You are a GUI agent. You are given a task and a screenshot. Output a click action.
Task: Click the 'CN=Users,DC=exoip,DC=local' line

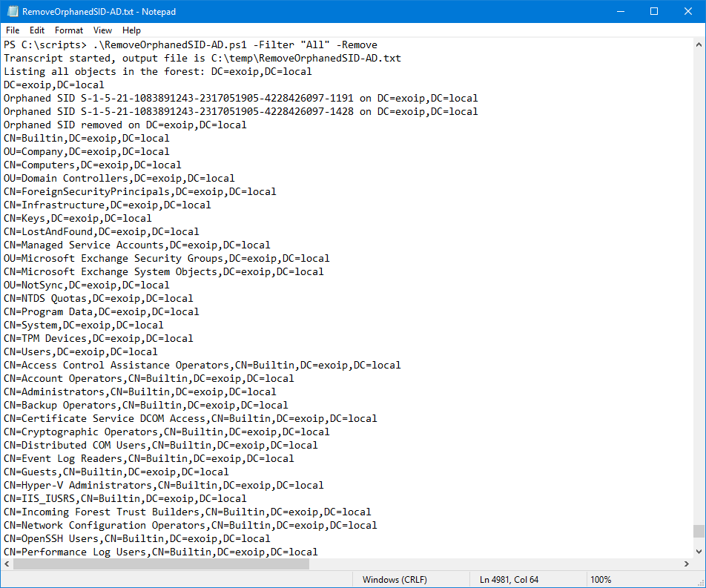point(81,352)
